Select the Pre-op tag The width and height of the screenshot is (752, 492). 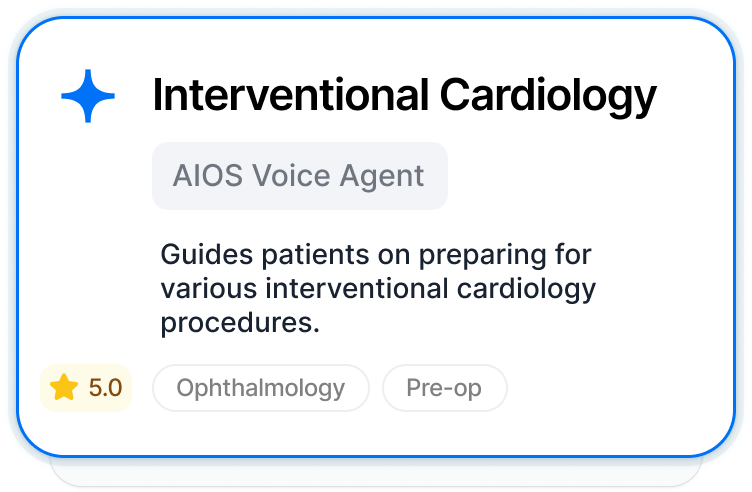(x=442, y=388)
